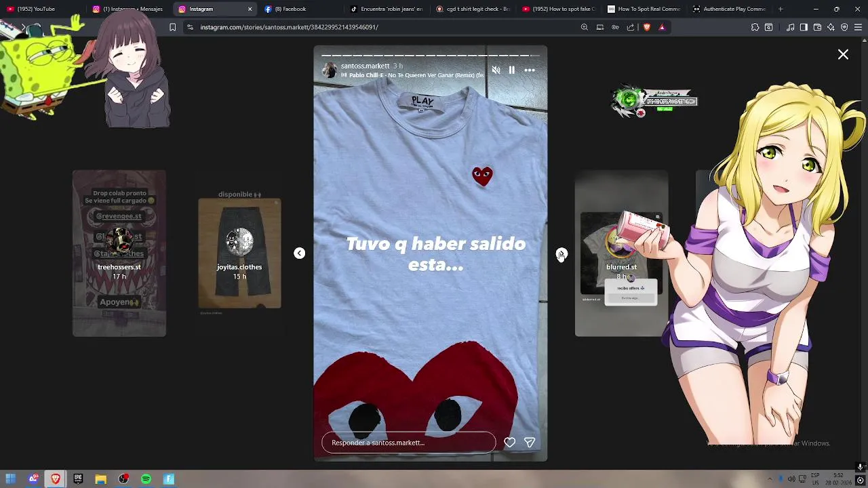
Task: Open the Brave Wallet icon
Action: coord(817,27)
